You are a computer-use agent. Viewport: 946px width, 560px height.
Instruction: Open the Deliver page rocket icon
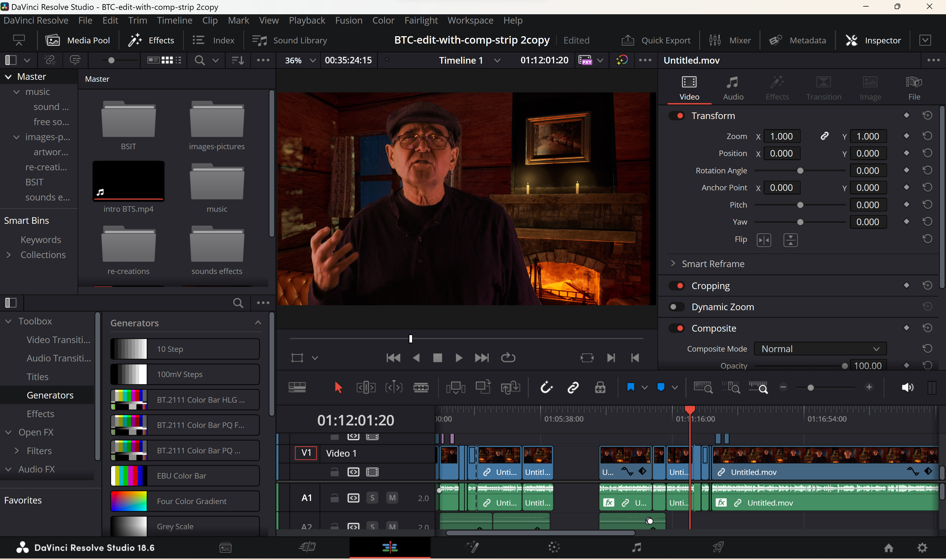click(x=718, y=548)
